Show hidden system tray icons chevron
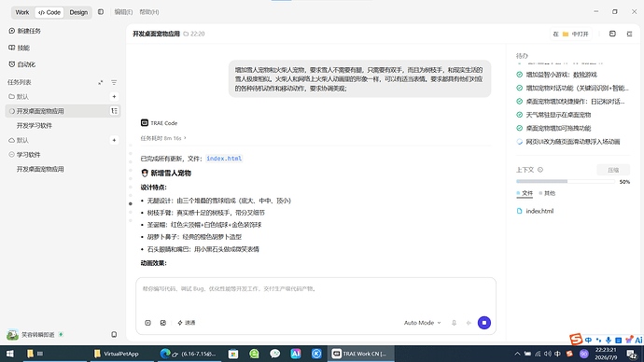Screen dimensions: 644x362 [517, 354]
